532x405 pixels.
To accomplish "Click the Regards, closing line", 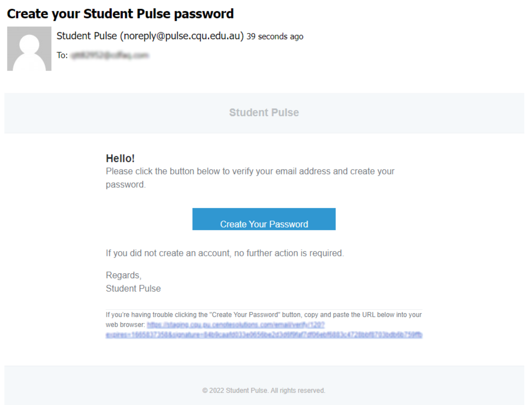I will 124,275.
